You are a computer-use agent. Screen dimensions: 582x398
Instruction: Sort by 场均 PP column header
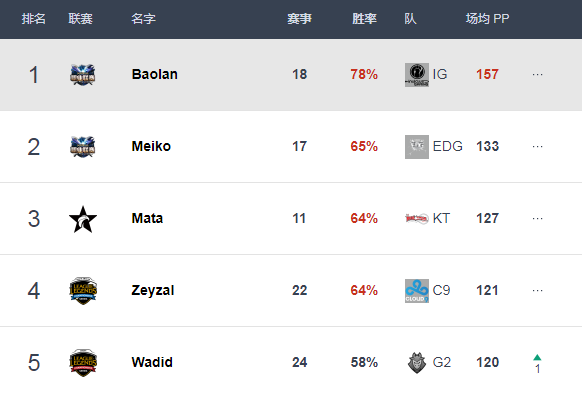(x=487, y=19)
